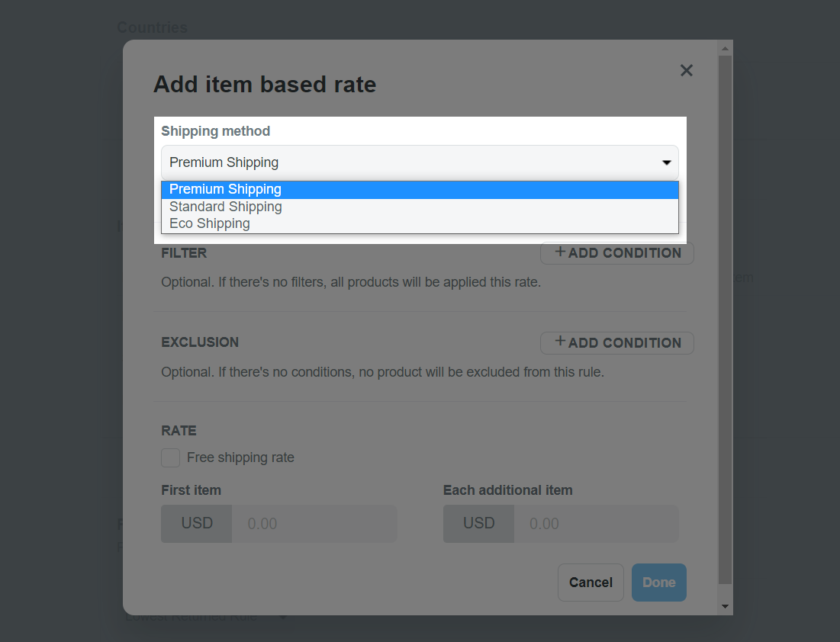Add condition to the Filter section

point(616,252)
